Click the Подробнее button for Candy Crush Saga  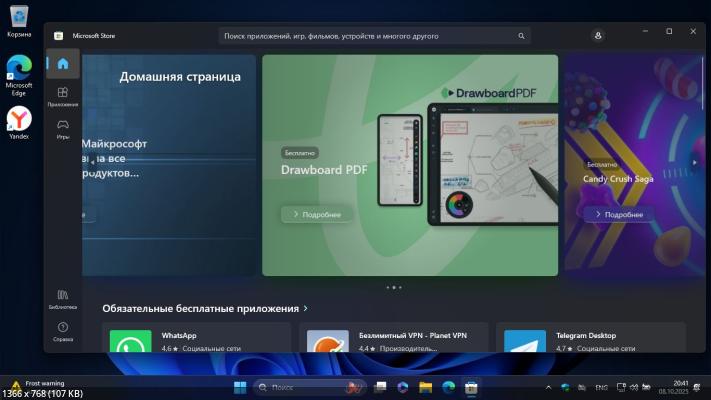point(619,214)
